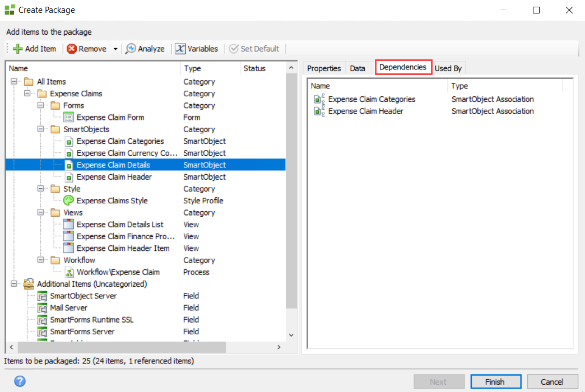Click the blue help question mark icon
Screen dimensions: 585x392
[x=20, y=381]
